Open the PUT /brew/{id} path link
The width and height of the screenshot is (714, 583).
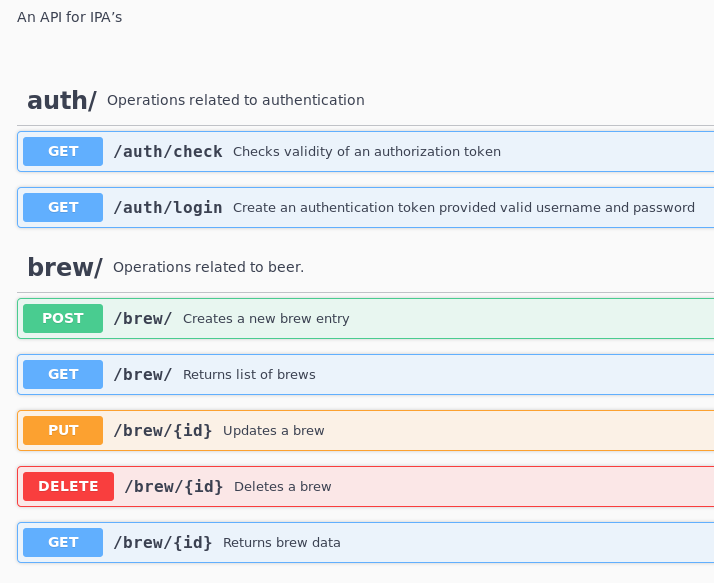(x=162, y=431)
